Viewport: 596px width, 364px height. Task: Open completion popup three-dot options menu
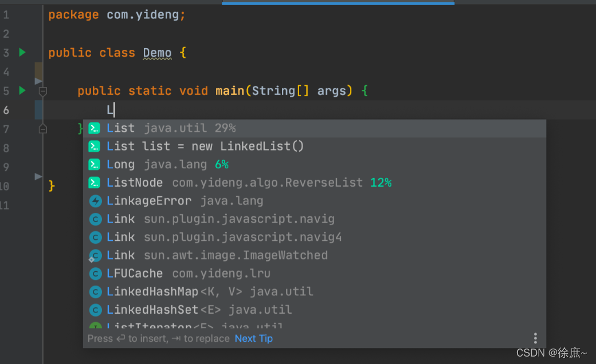coord(535,338)
